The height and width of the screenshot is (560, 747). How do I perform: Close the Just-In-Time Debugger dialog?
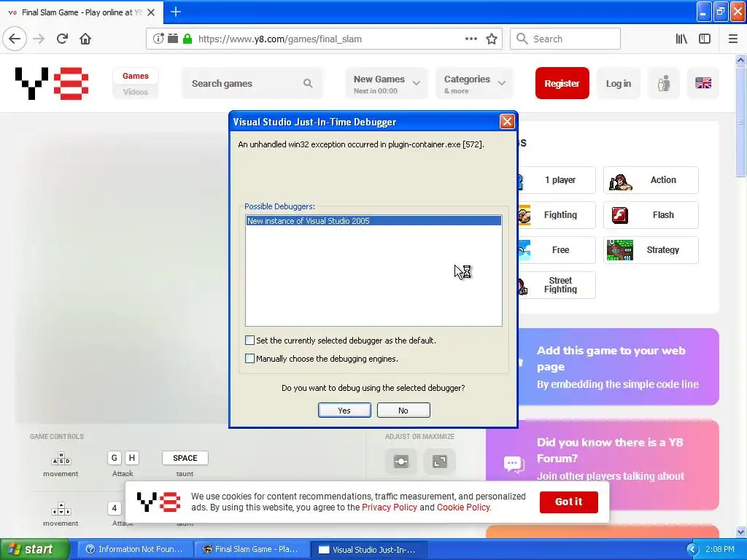507,122
